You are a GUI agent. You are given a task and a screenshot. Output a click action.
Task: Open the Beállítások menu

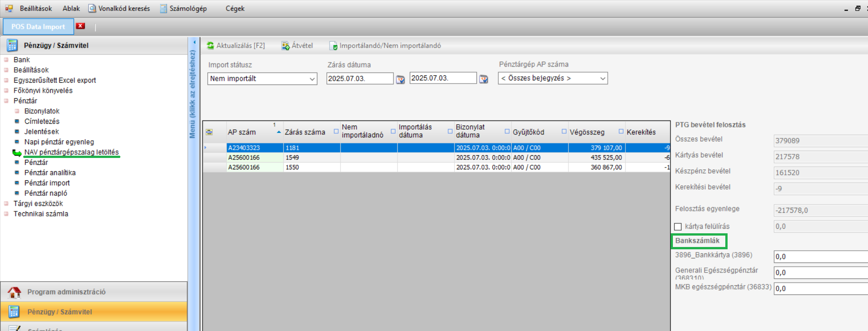tap(36, 9)
